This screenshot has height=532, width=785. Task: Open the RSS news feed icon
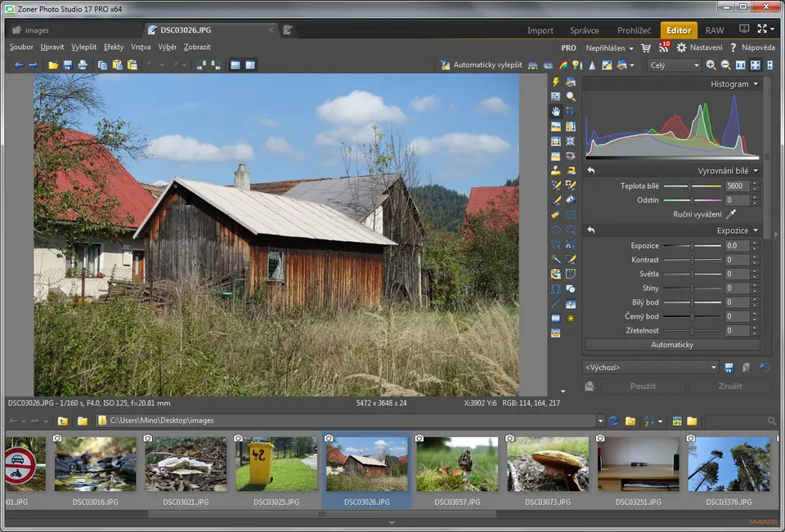tap(663, 48)
